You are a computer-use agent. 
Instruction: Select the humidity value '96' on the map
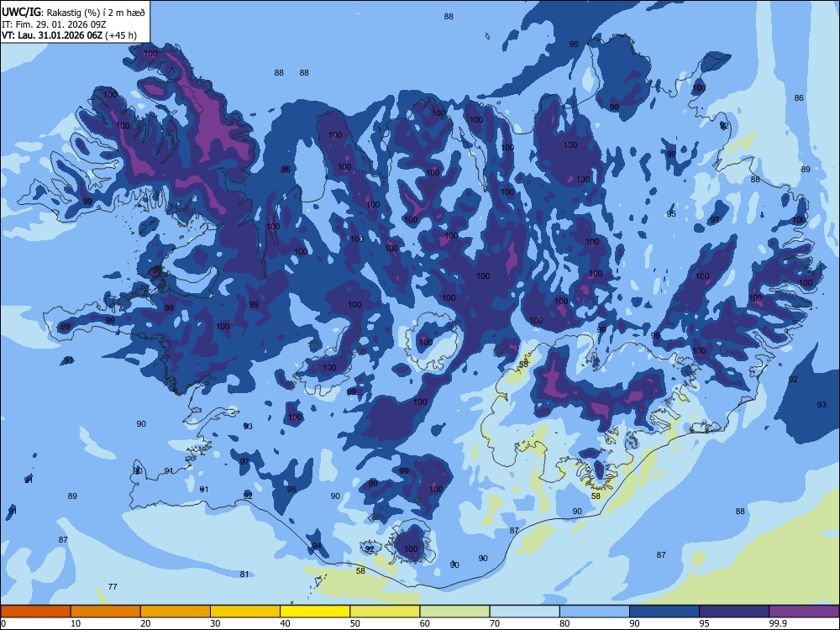[x=286, y=170]
